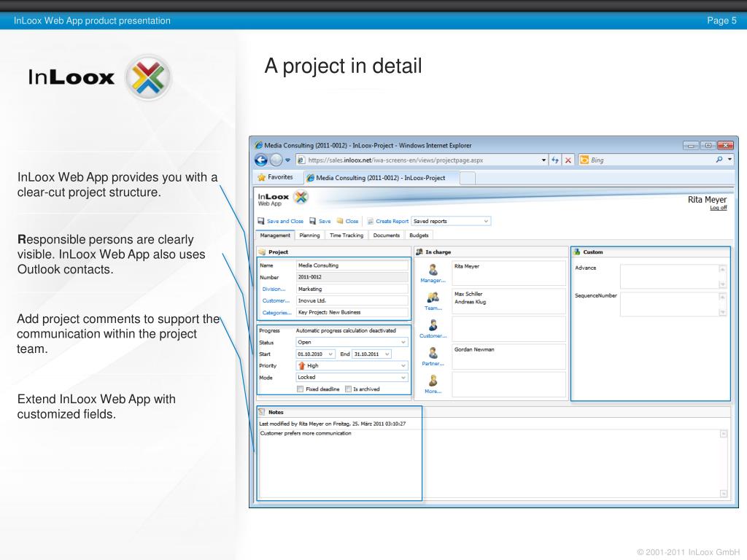
Task: Click the Save and Close toolbar button
Action: [281, 221]
